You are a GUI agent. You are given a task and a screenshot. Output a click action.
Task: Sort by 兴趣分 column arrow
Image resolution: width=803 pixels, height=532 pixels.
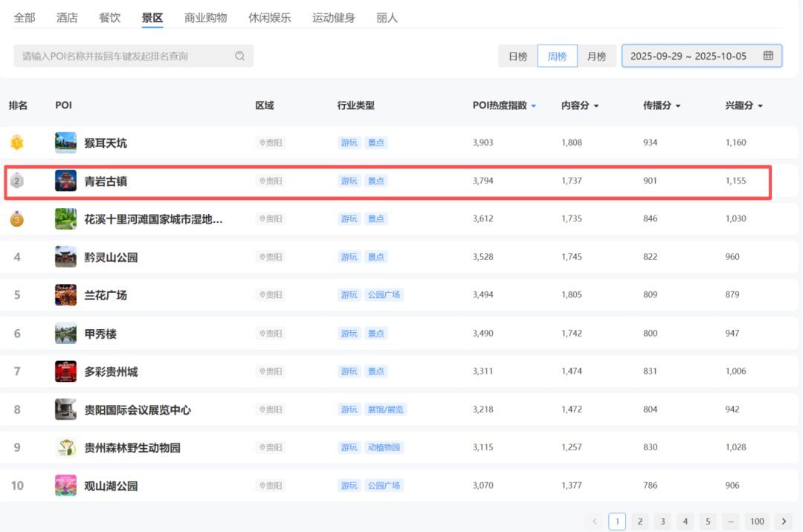760,106
